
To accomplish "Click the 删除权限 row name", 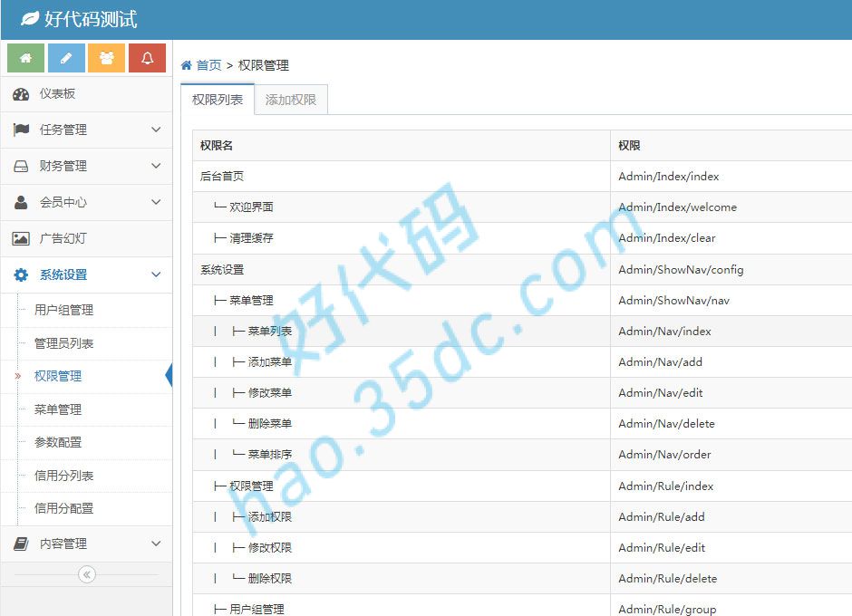I will coord(269,579).
